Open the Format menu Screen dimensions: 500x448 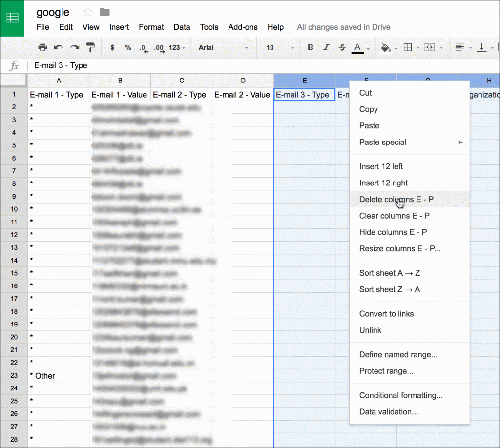coord(151,27)
